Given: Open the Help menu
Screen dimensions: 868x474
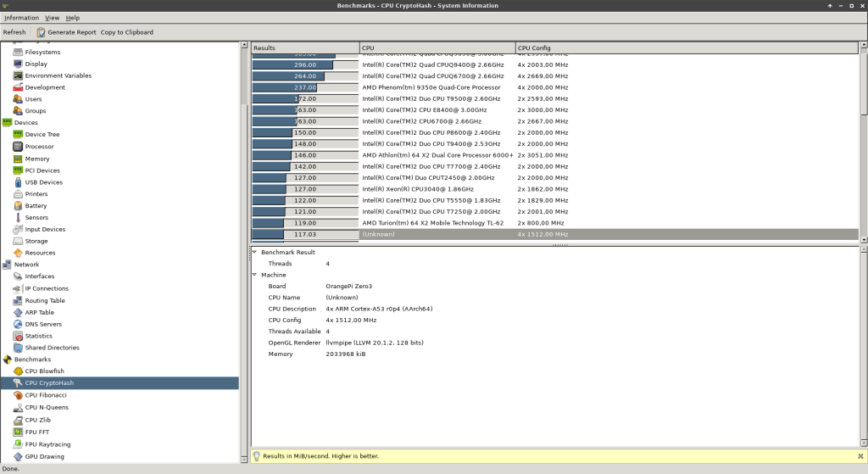Looking at the screenshot, I should point(73,18).
